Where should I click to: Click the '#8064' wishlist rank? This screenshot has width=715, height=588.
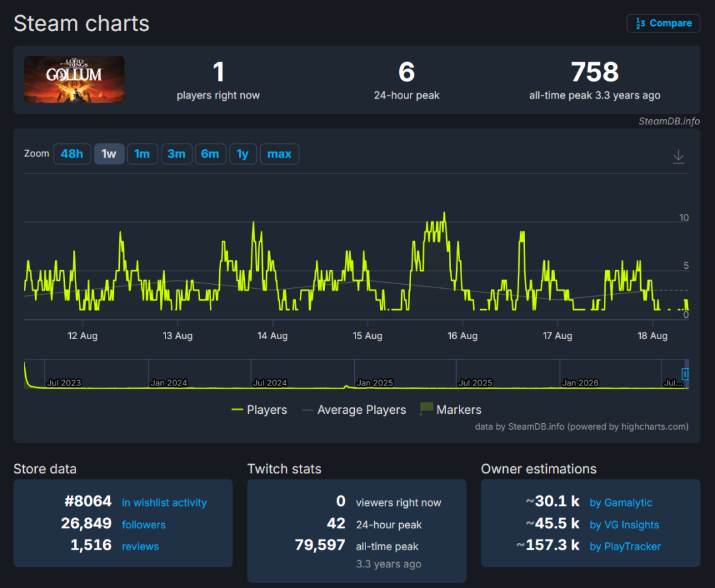pyautogui.click(x=88, y=501)
